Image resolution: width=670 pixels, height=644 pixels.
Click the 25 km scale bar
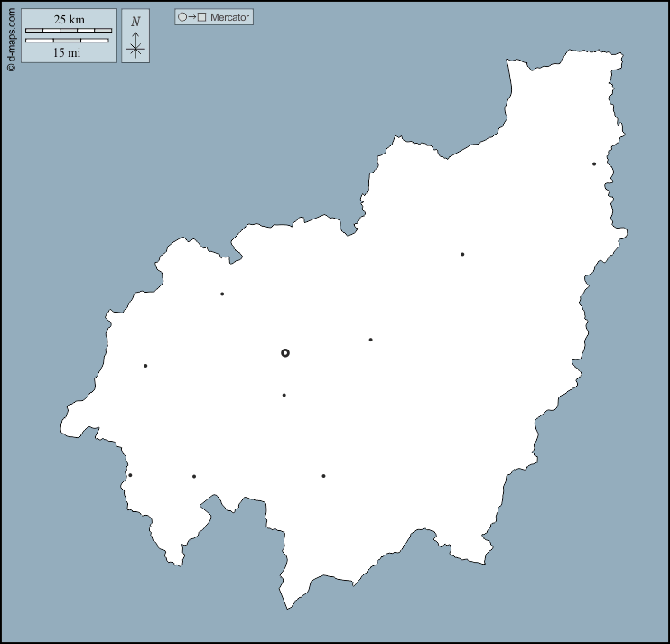[x=69, y=31]
